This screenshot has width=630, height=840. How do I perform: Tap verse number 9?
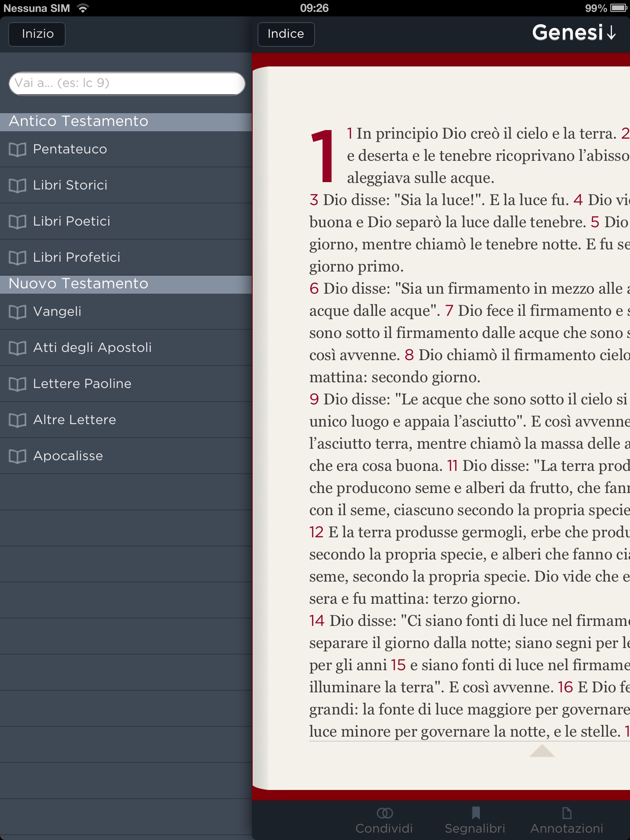[314, 399]
